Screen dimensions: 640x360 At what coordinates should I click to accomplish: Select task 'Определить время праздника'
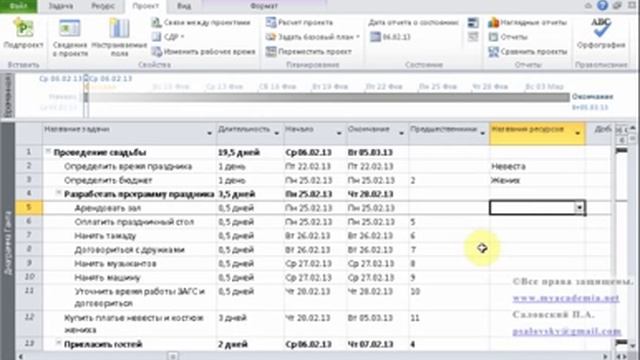[x=128, y=167]
